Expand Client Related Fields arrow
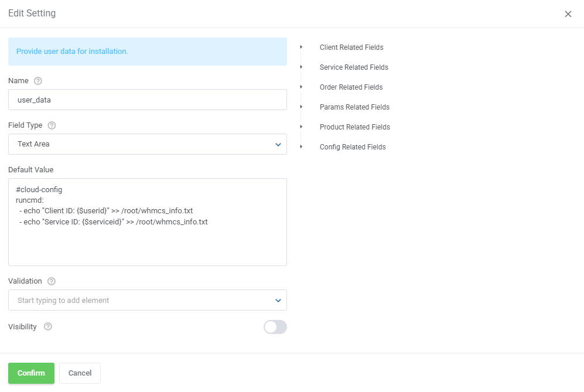The width and height of the screenshot is (584, 392). click(301, 47)
